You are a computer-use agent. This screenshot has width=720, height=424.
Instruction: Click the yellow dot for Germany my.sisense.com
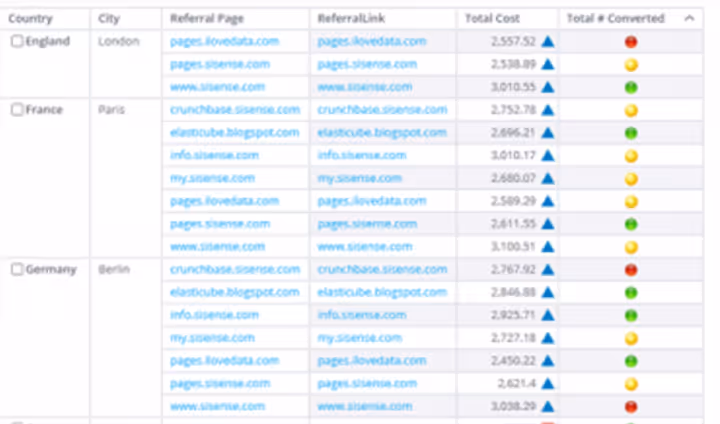(631, 338)
